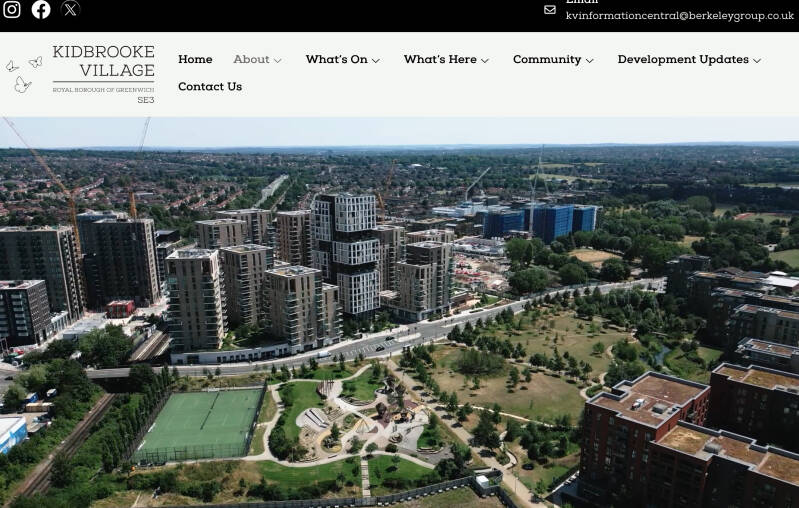
Task: Expand the What's On chevron
Action: coord(376,60)
